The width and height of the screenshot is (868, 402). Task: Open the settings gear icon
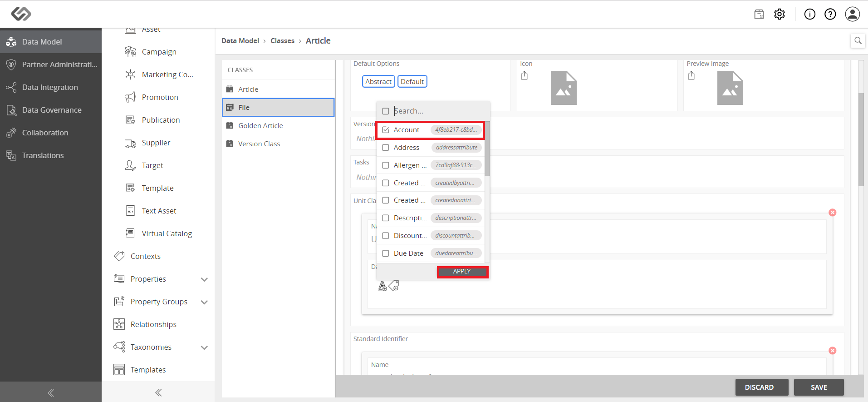780,14
